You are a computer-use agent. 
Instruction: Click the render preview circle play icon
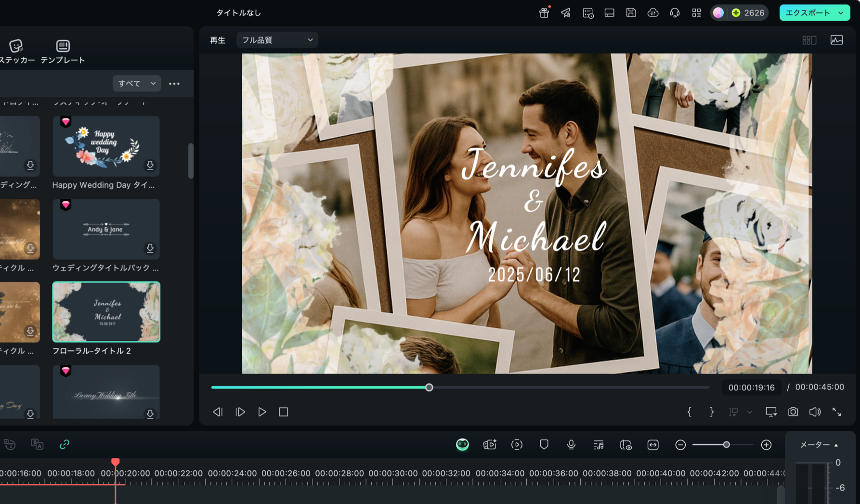click(517, 445)
